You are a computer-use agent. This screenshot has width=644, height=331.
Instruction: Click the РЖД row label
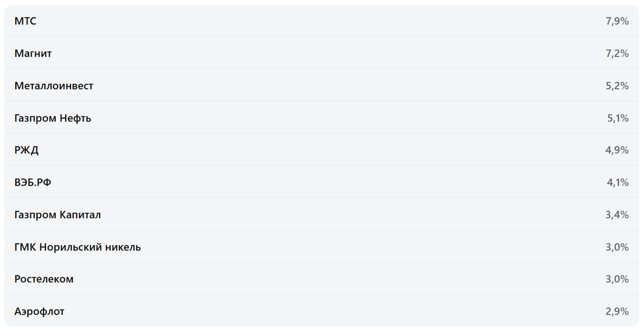click(x=26, y=150)
